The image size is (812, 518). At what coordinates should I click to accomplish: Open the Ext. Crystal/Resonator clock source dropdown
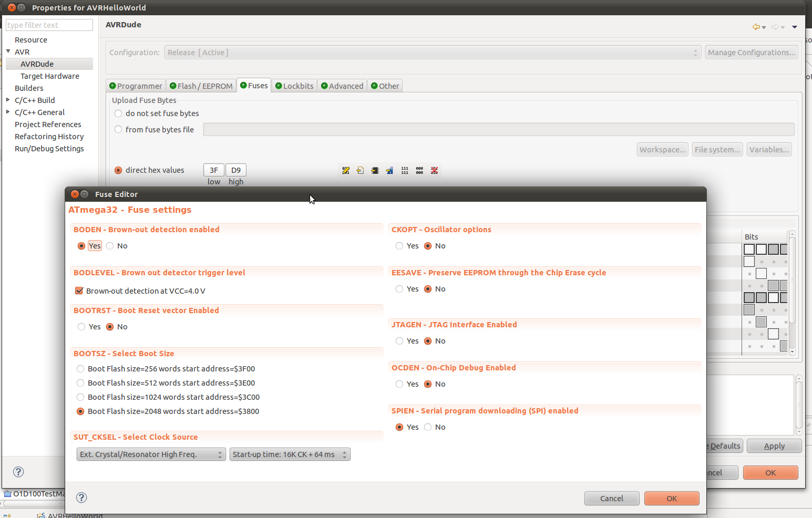click(x=151, y=454)
